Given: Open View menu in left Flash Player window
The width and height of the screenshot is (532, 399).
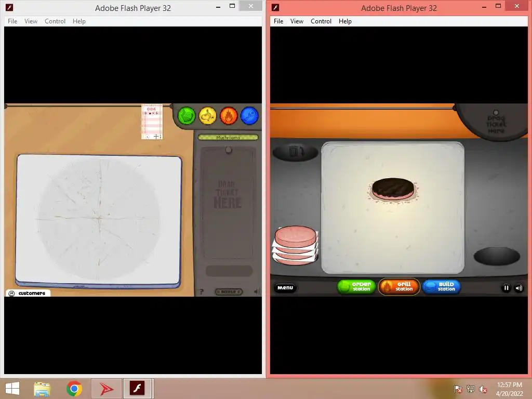Looking at the screenshot, I should pos(31,21).
